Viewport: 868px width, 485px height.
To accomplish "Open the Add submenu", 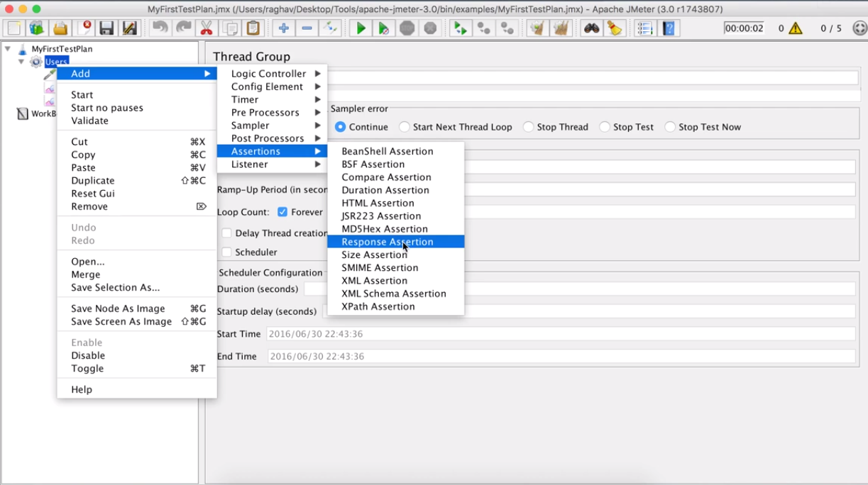I will coord(137,74).
